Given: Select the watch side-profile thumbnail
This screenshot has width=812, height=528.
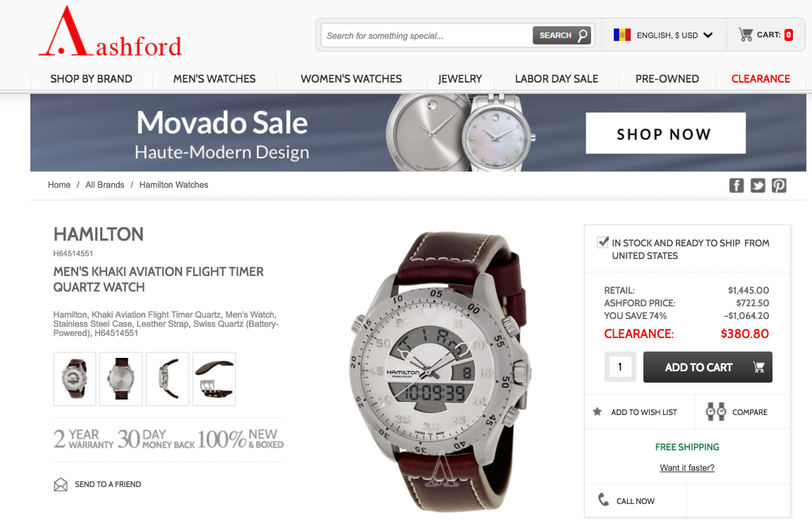Looking at the screenshot, I should click(167, 379).
